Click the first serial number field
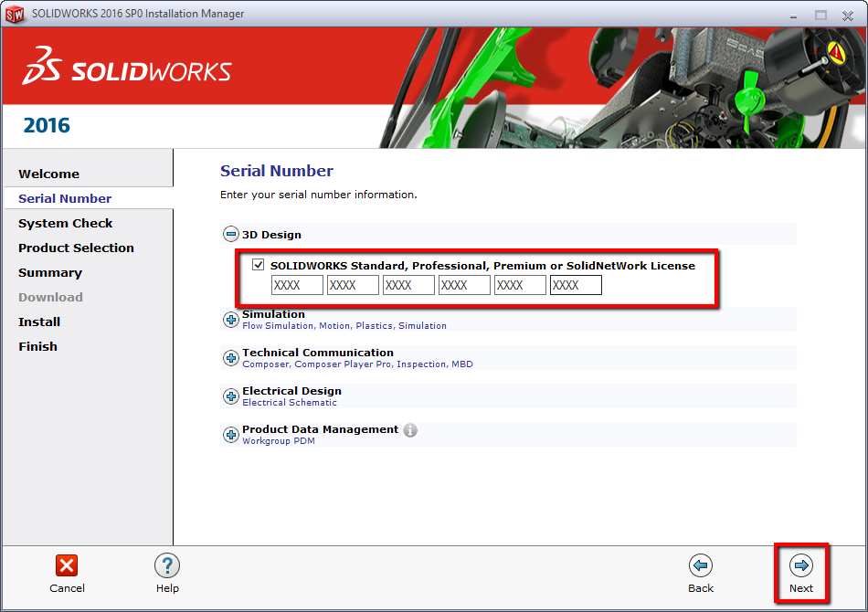This screenshot has width=868, height=612. click(297, 285)
